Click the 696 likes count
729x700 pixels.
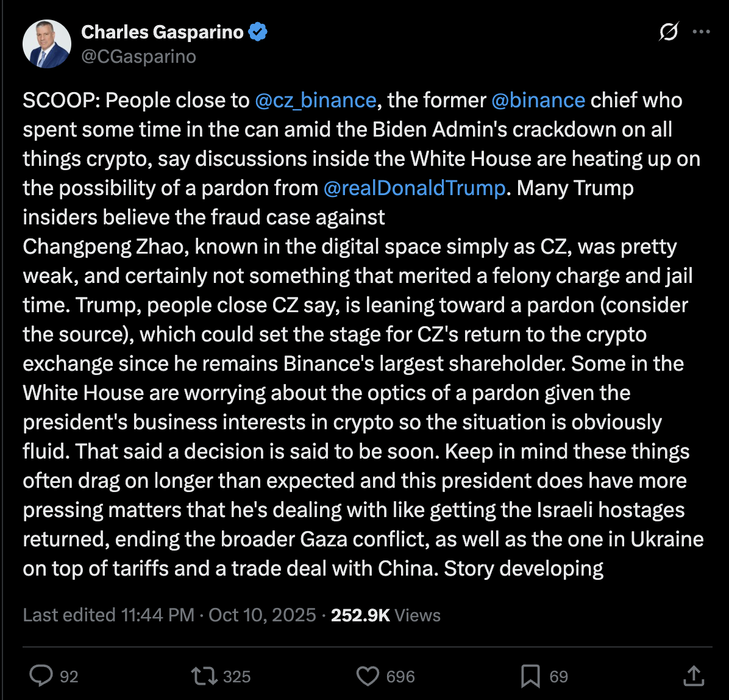pyautogui.click(x=400, y=676)
